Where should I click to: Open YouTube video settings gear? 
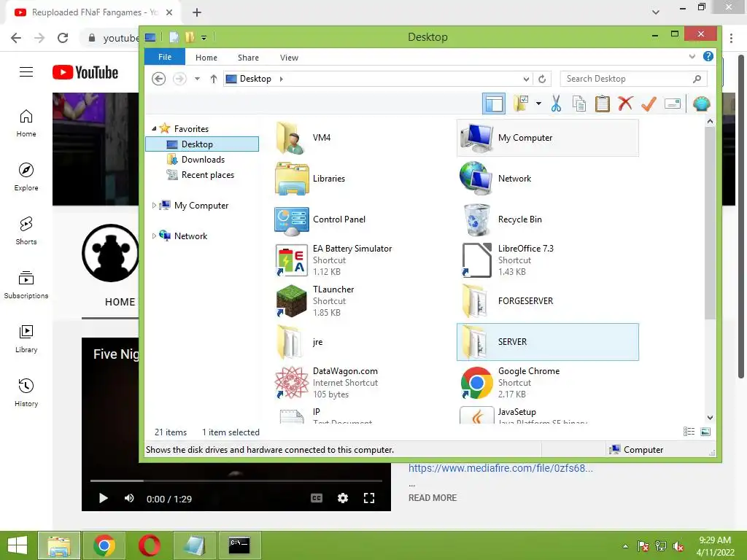343,498
